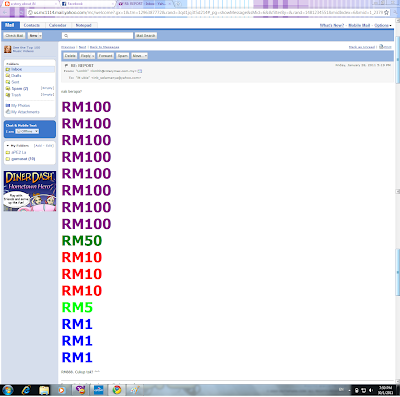
Task: Click the light green RM5 text
Action: [77, 307]
